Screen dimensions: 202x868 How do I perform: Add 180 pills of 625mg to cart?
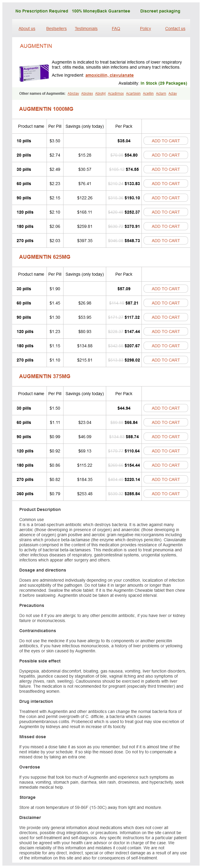pyautogui.click(x=166, y=346)
